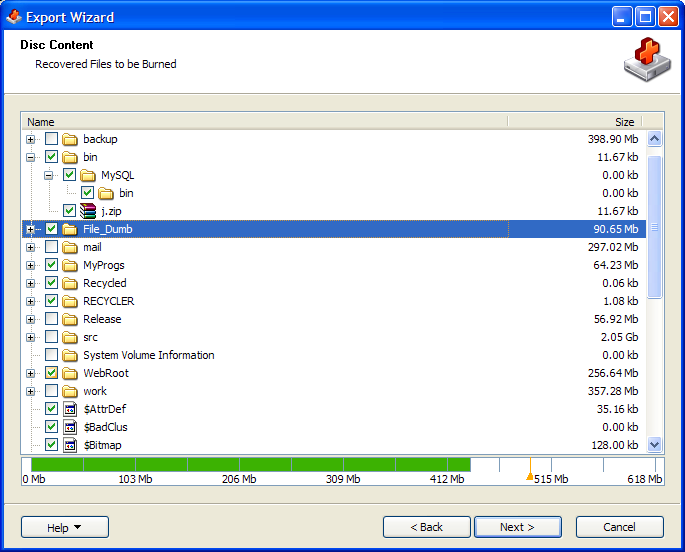Image resolution: width=685 pixels, height=552 pixels.
Task: Check the src folder checkbox
Action: click(52, 337)
